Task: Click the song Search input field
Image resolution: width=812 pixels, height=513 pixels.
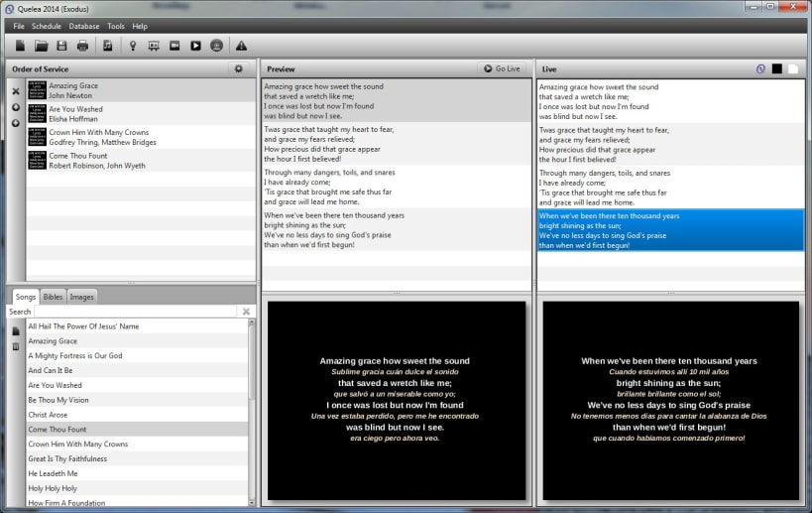Action: tap(135, 312)
